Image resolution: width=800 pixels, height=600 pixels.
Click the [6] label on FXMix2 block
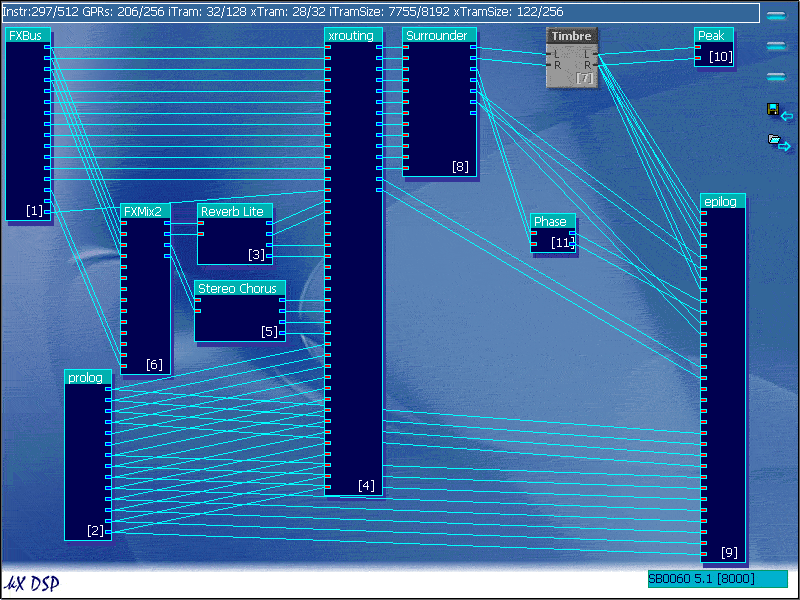pyautogui.click(x=154, y=364)
